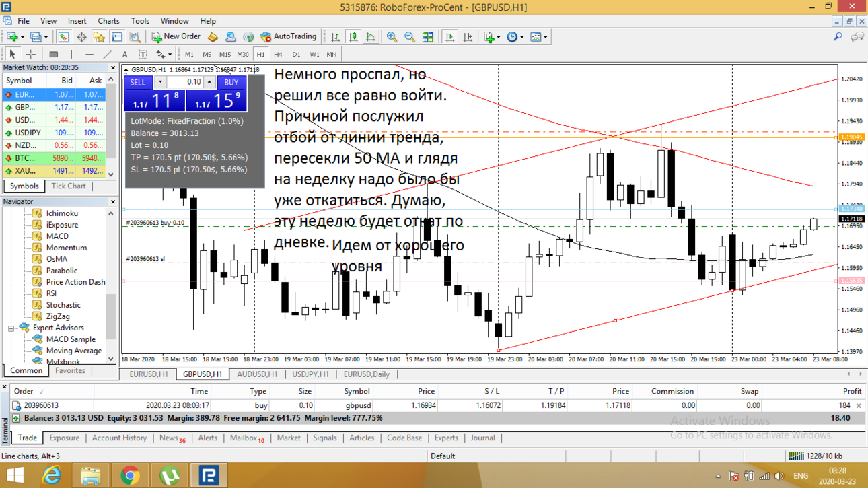Switch chart to bar chart icon
This screenshot has width=868, height=488.
tap(335, 37)
